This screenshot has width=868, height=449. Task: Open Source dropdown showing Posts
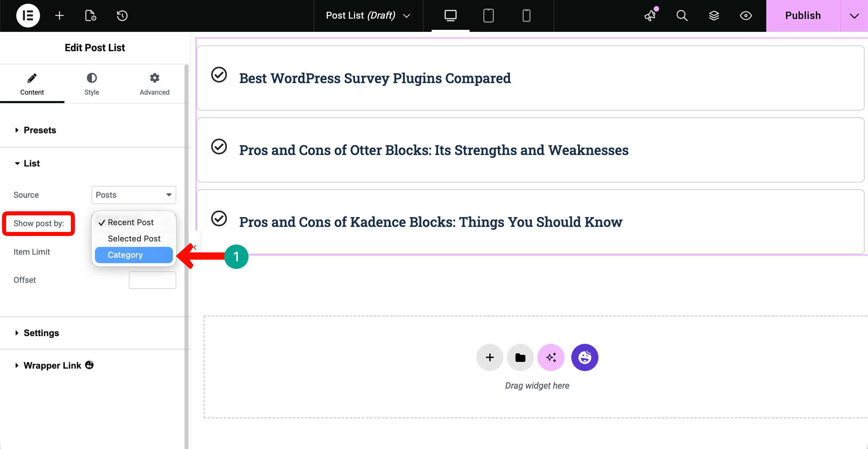[x=134, y=195]
